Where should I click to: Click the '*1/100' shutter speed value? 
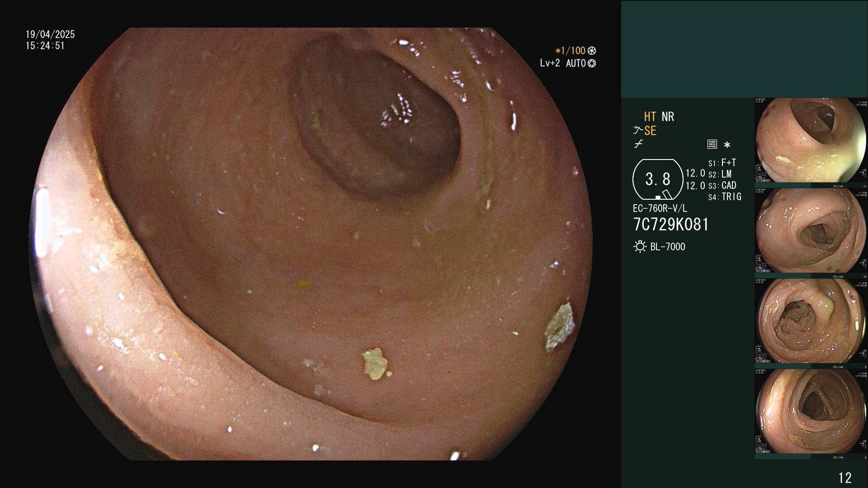[x=570, y=51]
